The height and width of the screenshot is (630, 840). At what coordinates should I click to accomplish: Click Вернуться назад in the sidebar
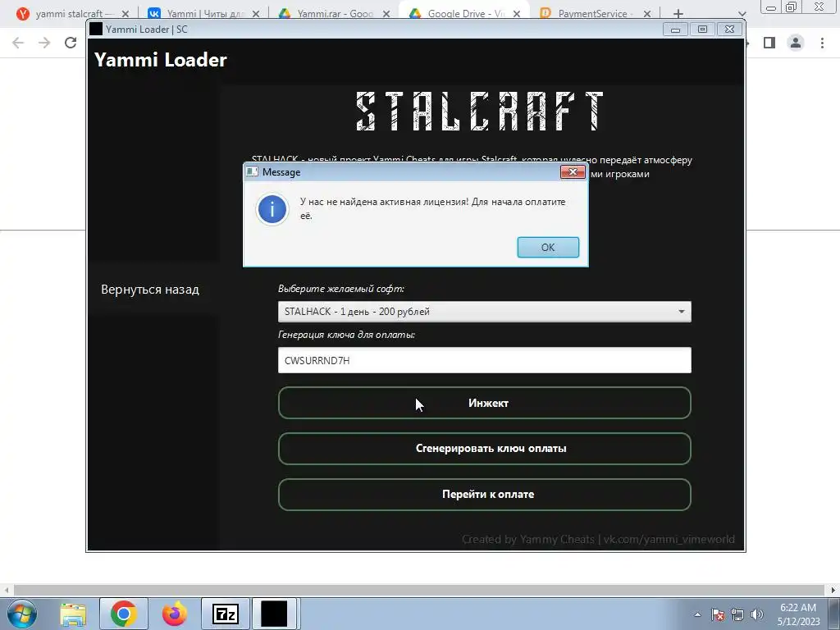click(150, 290)
